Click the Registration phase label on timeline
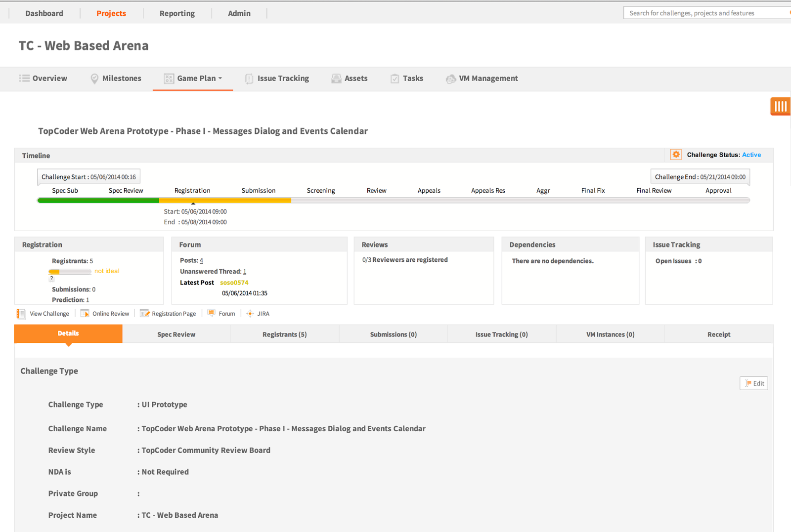Screen dimensions: 791x532 click(192, 191)
